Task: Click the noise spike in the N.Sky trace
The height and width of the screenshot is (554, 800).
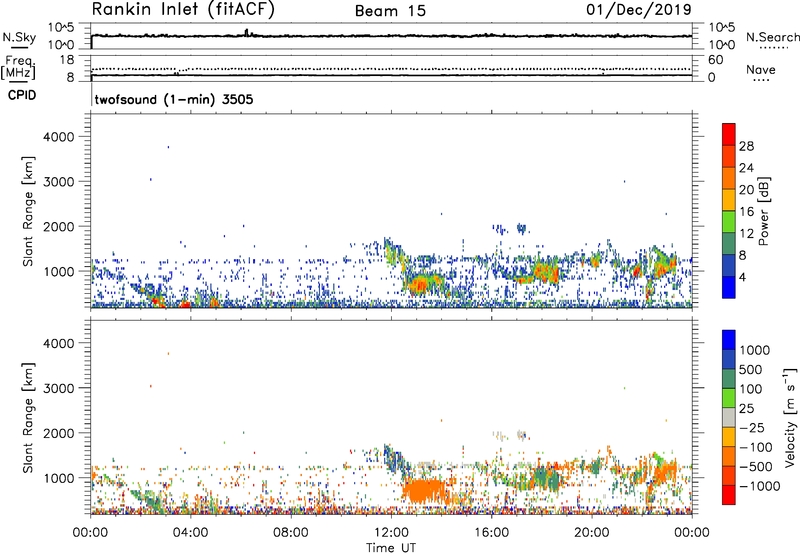Action: pos(246,33)
